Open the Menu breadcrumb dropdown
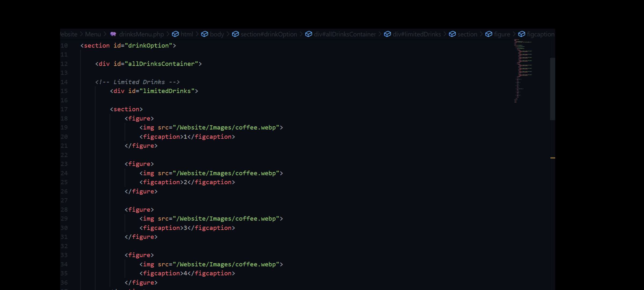Screen dimensions: 644x290 pos(93,34)
